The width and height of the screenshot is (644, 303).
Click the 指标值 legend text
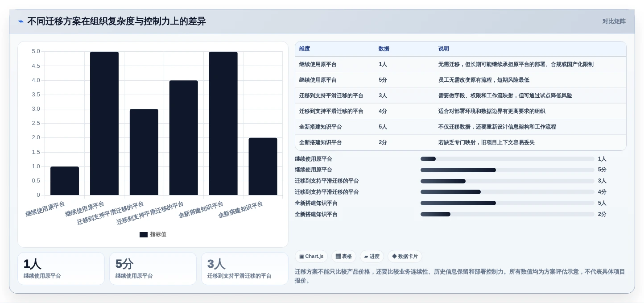(158, 234)
